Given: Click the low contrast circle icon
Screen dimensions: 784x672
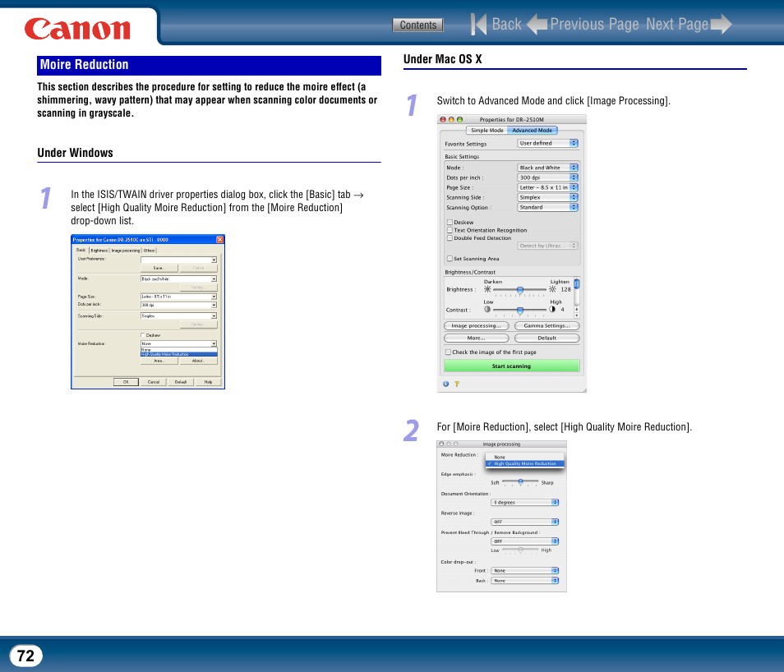Looking at the screenshot, I should (x=487, y=309).
